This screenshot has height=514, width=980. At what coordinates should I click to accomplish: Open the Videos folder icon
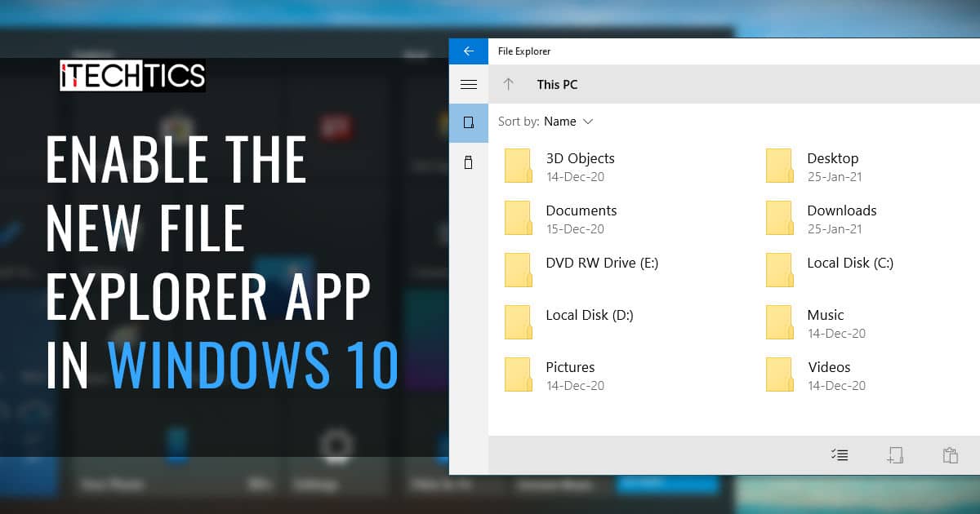pos(780,374)
